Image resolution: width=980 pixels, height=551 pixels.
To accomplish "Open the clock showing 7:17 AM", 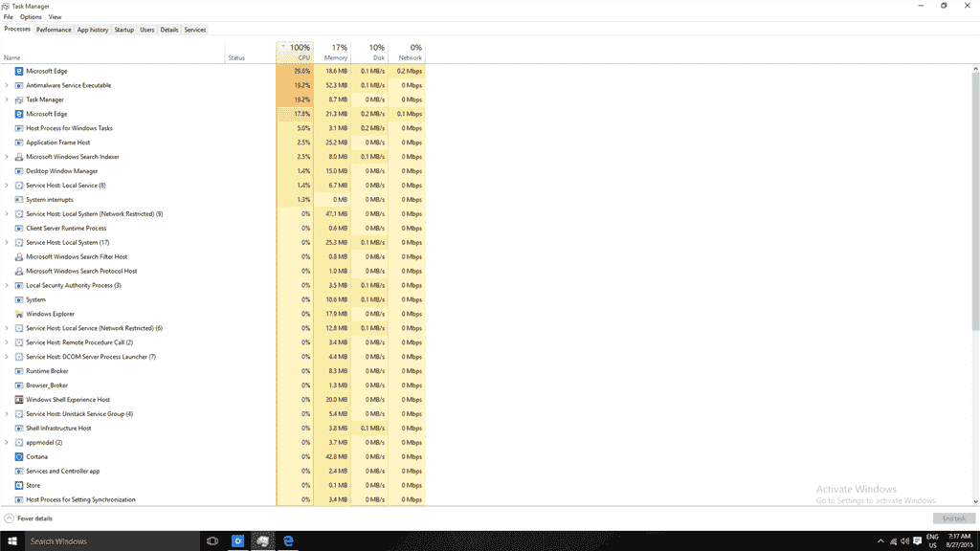I will point(959,541).
